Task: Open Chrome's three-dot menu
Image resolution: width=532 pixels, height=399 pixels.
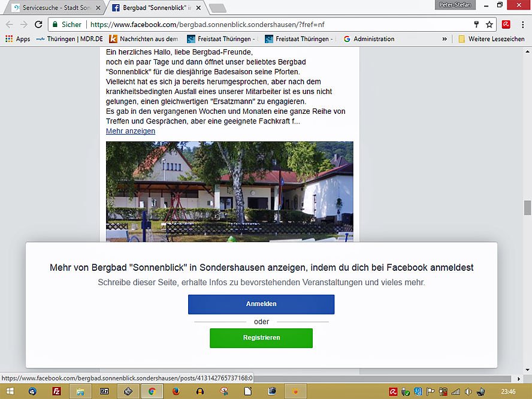Action: pyautogui.click(x=522, y=25)
